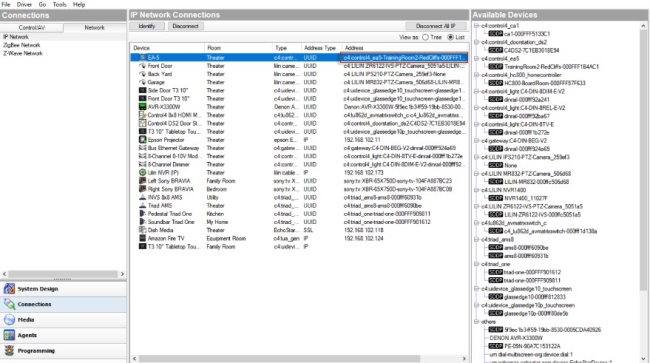The width and height of the screenshot is (650, 363).
Task: Open the File menu
Action: coord(6,5)
